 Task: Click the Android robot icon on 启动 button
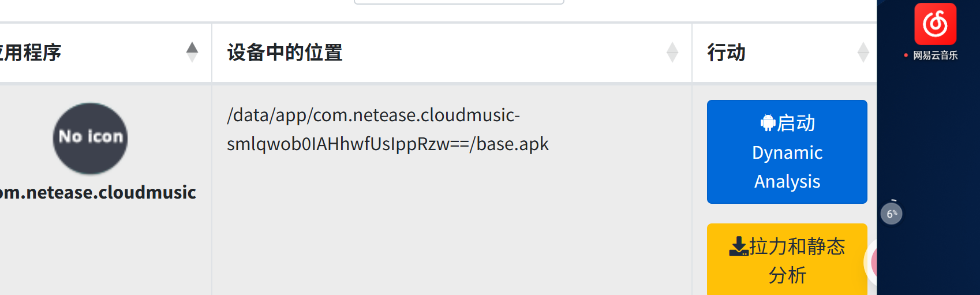pyautogui.click(x=768, y=123)
